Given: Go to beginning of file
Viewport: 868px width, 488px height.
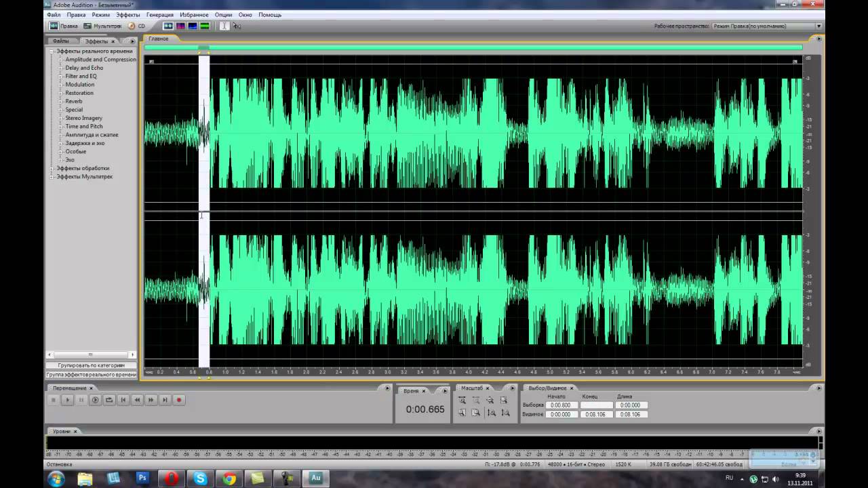Looking at the screenshot, I should tap(123, 400).
